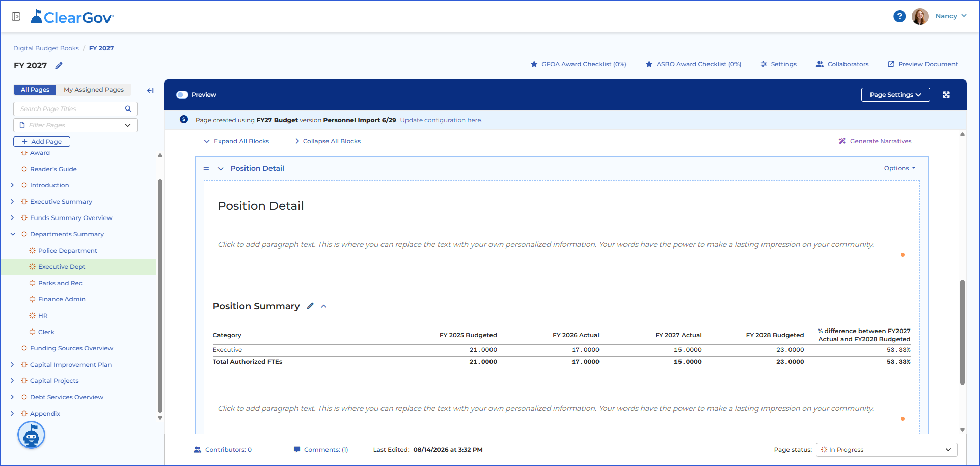Click the ClearGov logo
Screen dimensions: 980x466
click(x=72, y=17)
